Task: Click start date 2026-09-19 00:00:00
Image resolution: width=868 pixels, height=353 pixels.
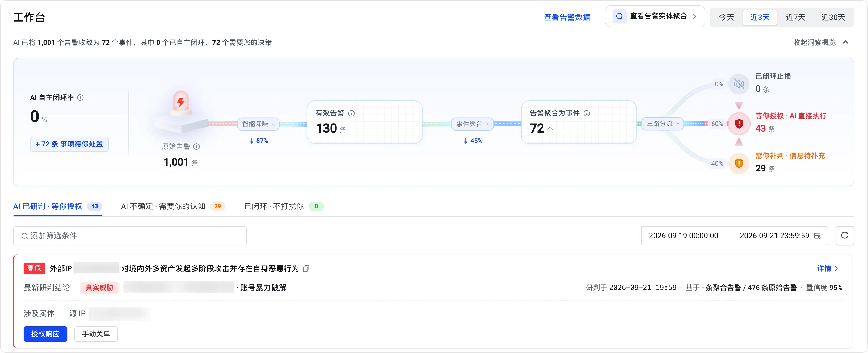Action: click(x=683, y=236)
